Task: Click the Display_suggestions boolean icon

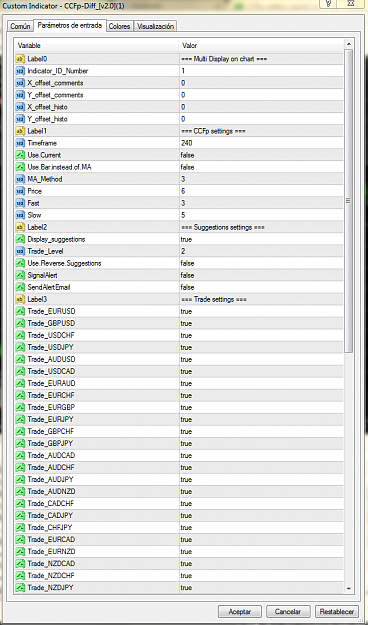Action: click(20, 239)
